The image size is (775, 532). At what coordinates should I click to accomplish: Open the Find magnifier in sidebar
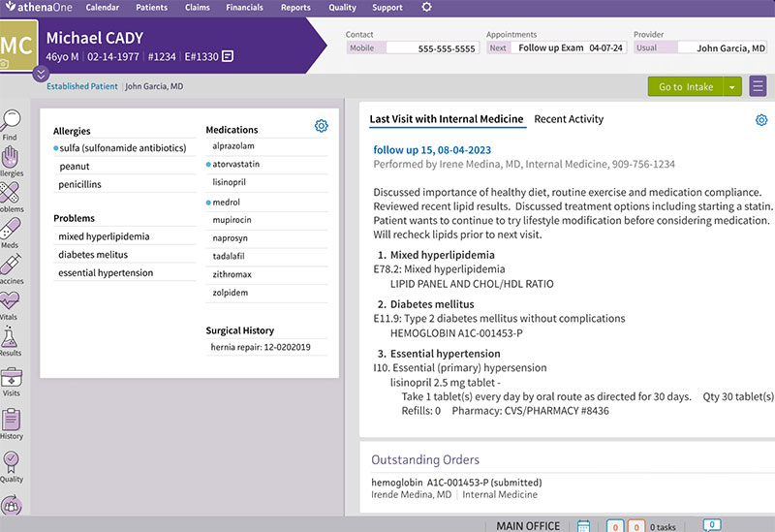[x=10, y=120]
